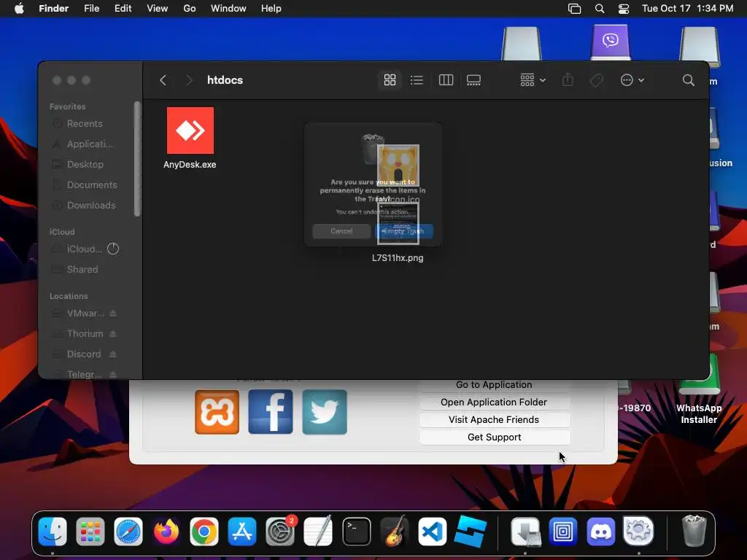Click Visit Apache Friends button
747x560 pixels.
point(494,420)
